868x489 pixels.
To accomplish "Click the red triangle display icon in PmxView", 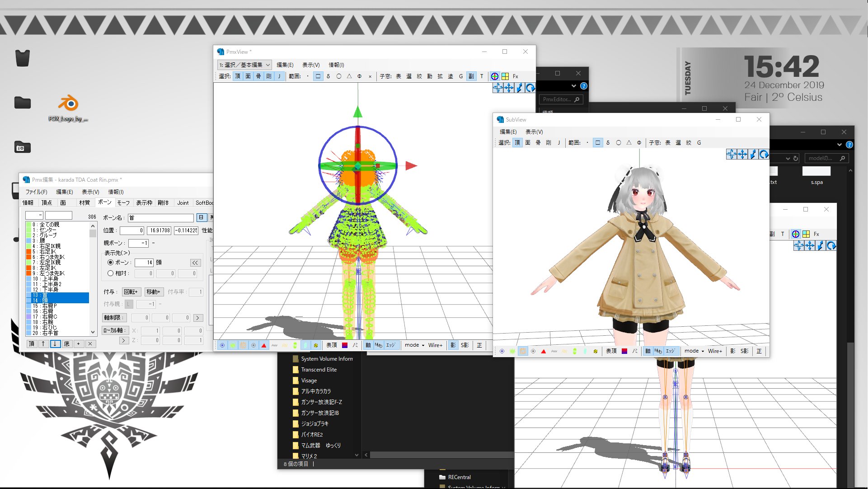I will tap(264, 345).
